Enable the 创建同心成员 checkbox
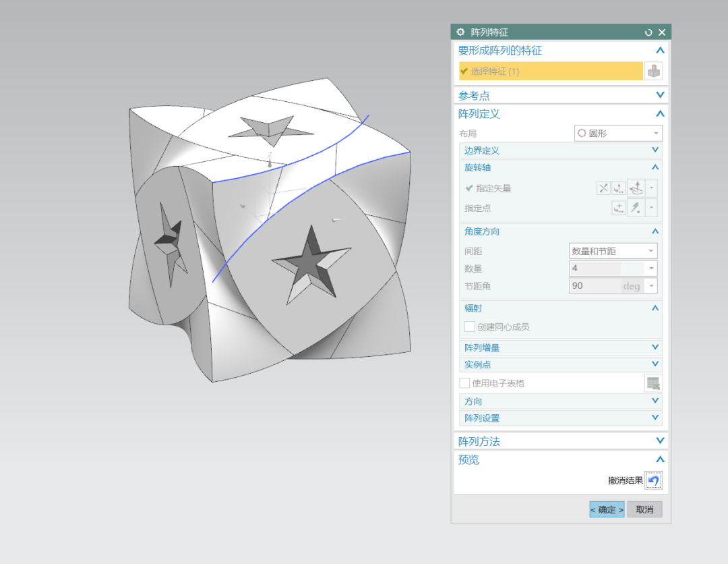 coord(470,327)
